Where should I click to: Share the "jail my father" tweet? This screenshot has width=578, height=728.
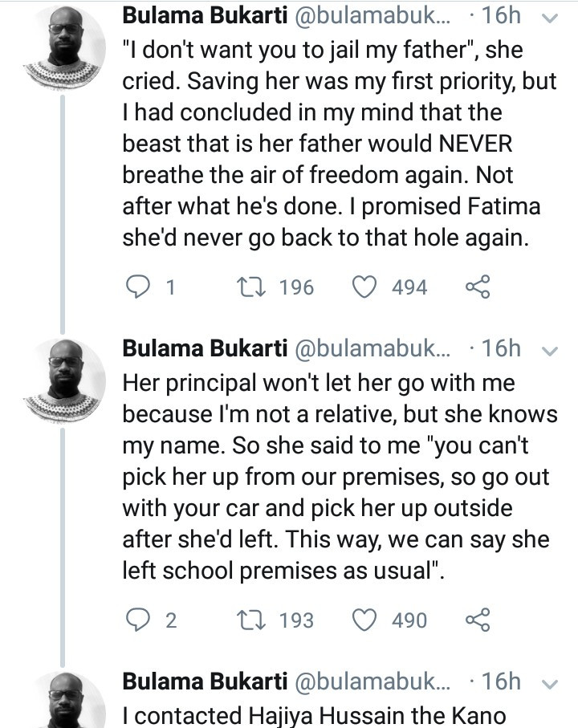(478, 287)
